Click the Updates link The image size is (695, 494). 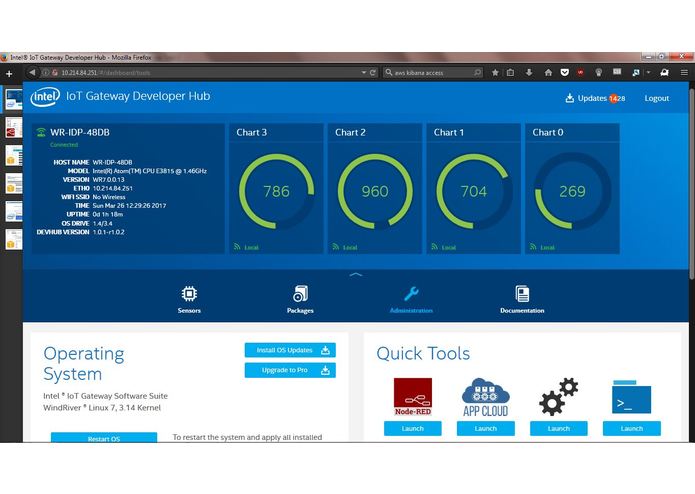592,98
